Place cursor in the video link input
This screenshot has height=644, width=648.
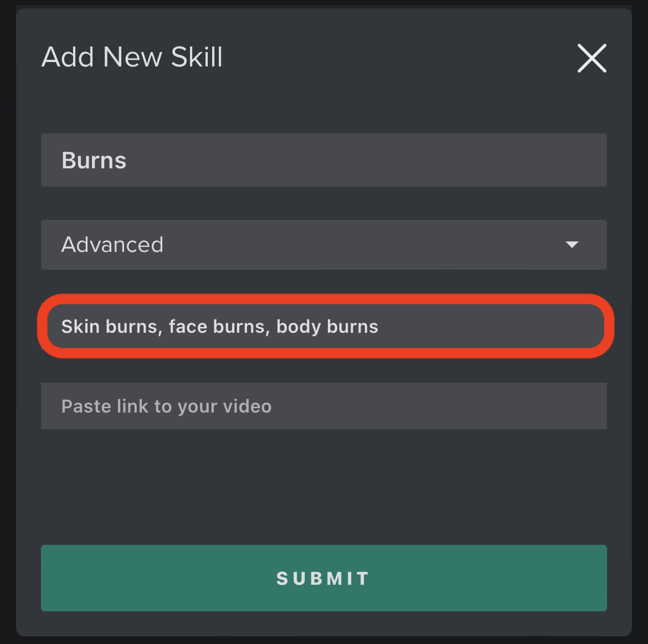[323, 406]
